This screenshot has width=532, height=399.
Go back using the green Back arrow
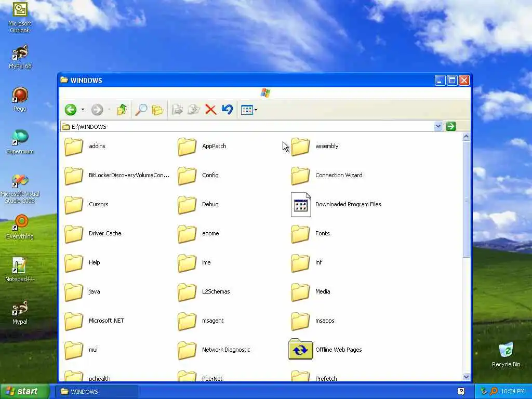point(71,110)
